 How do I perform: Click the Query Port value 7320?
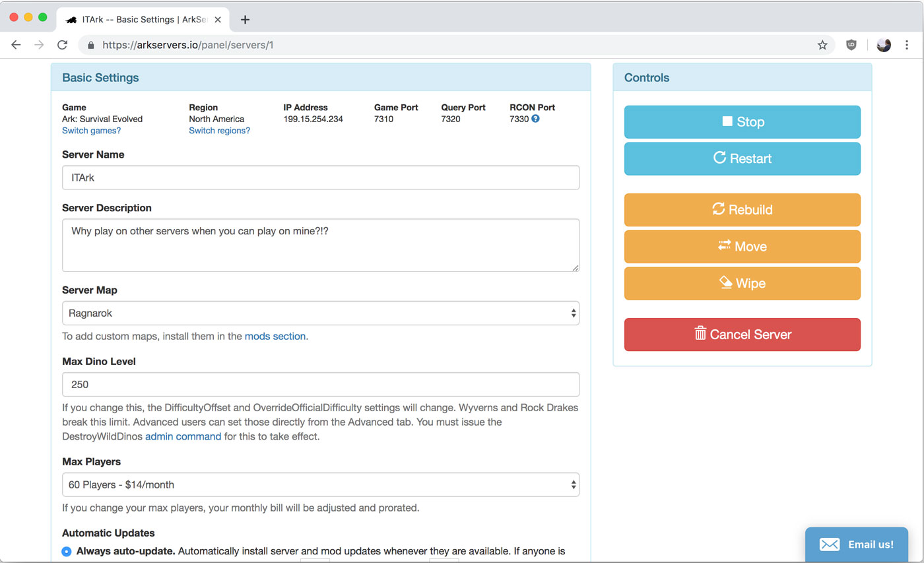tap(451, 119)
